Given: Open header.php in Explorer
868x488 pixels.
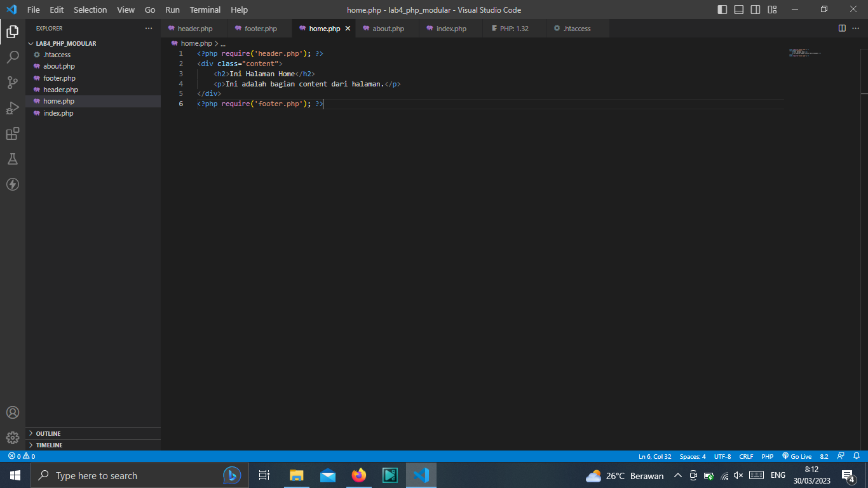Looking at the screenshot, I should pos(93,90).
